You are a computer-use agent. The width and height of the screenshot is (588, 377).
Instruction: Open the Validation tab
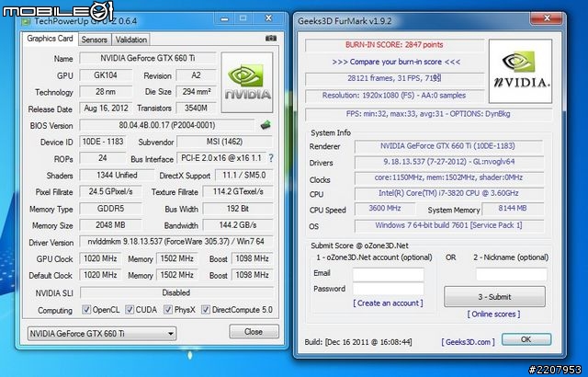(130, 40)
